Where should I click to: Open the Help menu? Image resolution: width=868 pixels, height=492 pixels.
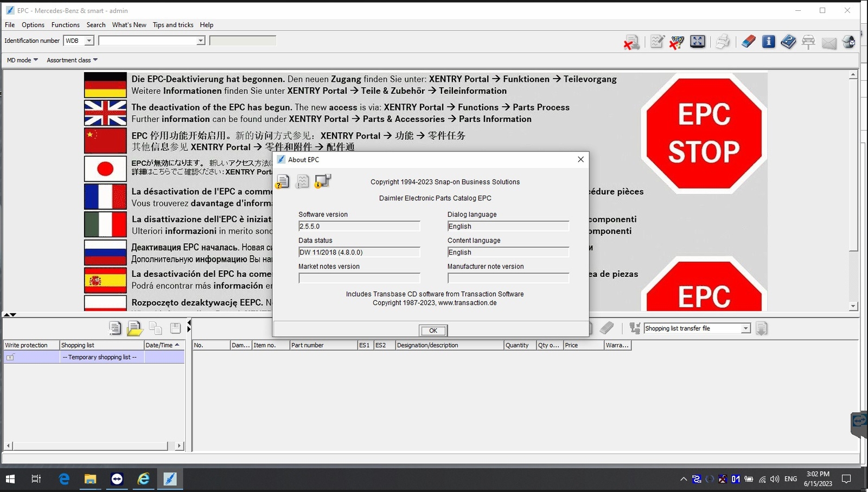click(207, 25)
